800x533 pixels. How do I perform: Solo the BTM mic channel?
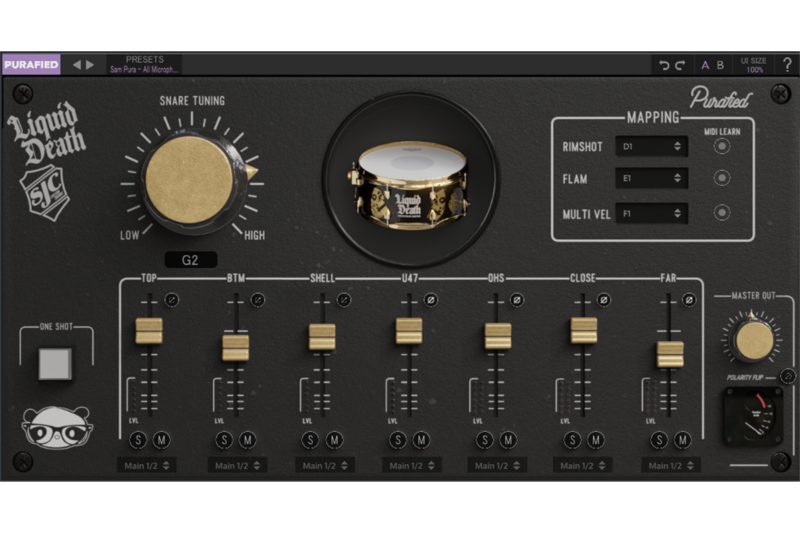point(224,440)
